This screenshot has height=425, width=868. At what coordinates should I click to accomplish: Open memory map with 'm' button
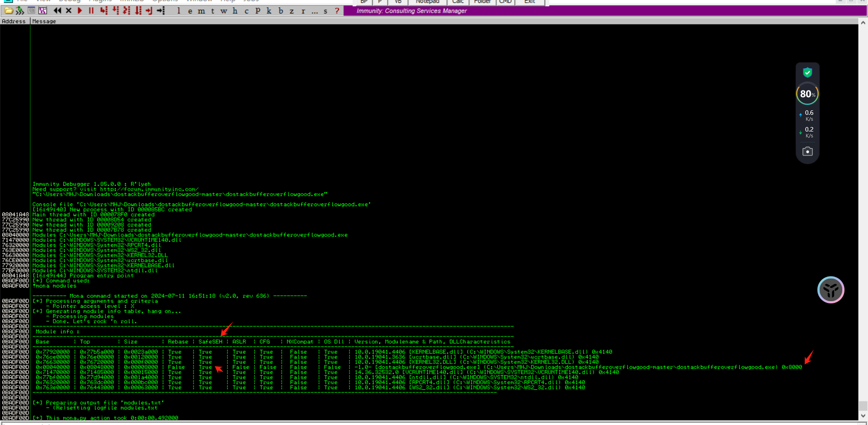(201, 11)
